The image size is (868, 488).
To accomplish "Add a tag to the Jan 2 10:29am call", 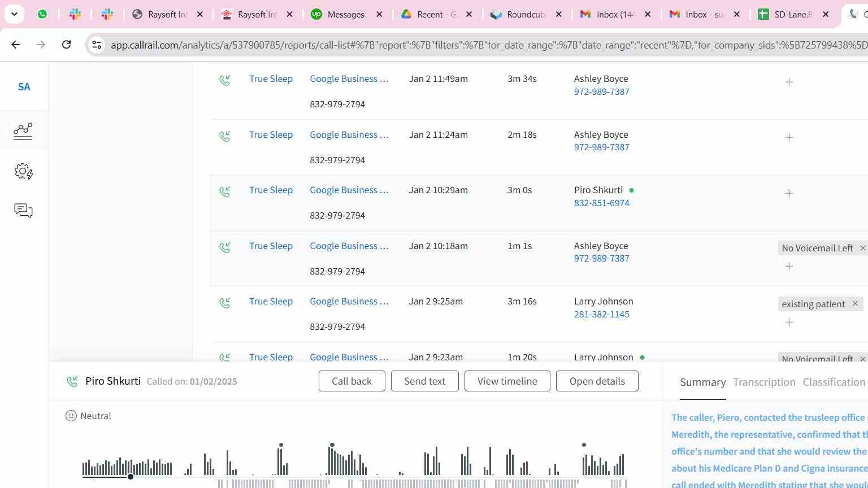I will pyautogui.click(x=789, y=193).
